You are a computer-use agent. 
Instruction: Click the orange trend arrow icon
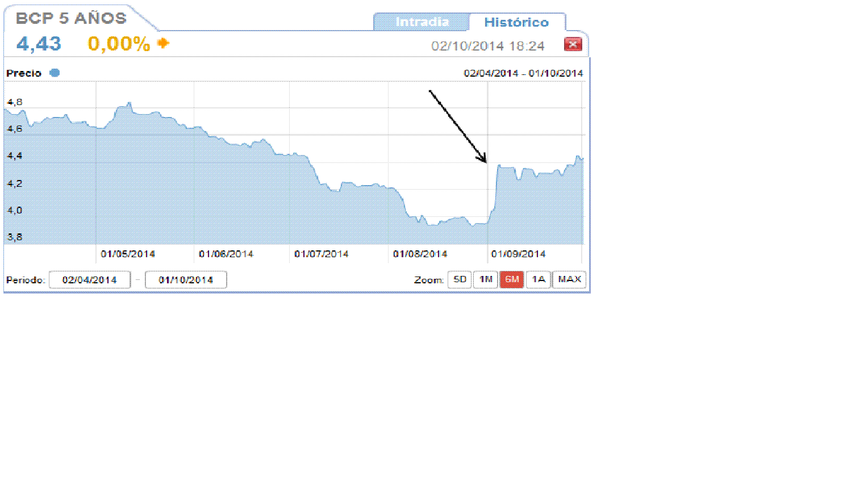[164, 43]
